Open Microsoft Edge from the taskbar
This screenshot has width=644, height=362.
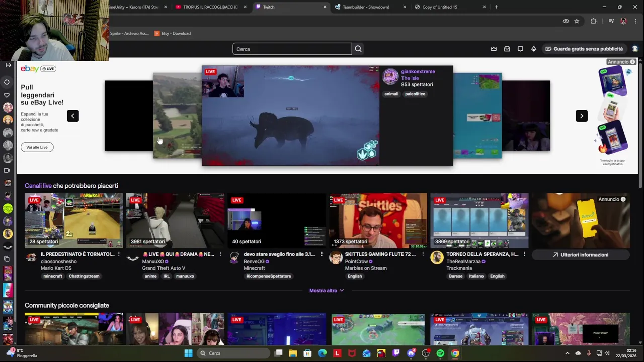pos(323,353)
